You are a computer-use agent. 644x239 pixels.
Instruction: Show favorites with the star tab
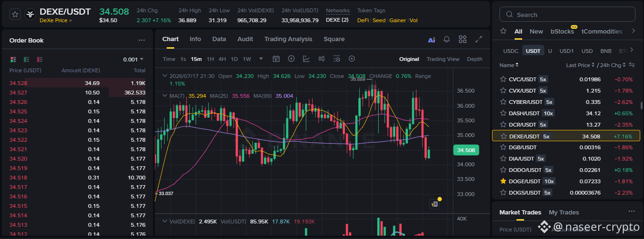click(x=503, y=31)
